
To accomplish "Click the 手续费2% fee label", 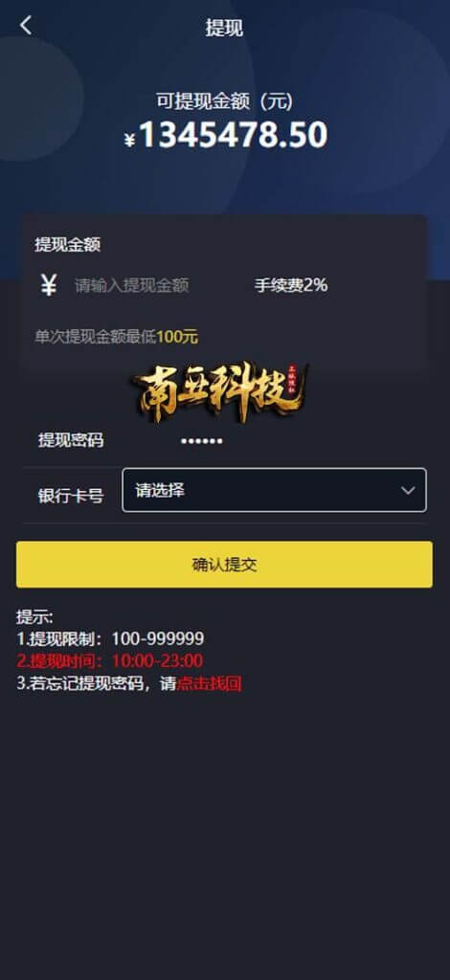I will click(x=291, y=285).
